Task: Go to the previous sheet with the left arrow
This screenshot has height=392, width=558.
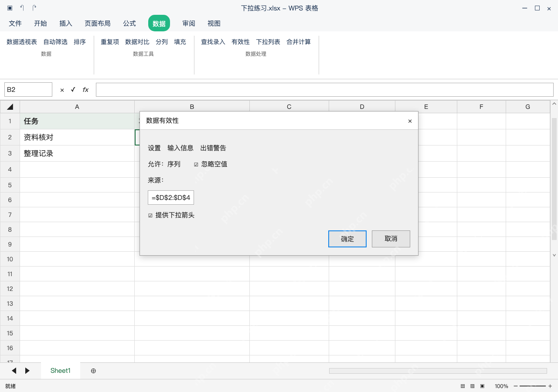Action: coord(14,371)
